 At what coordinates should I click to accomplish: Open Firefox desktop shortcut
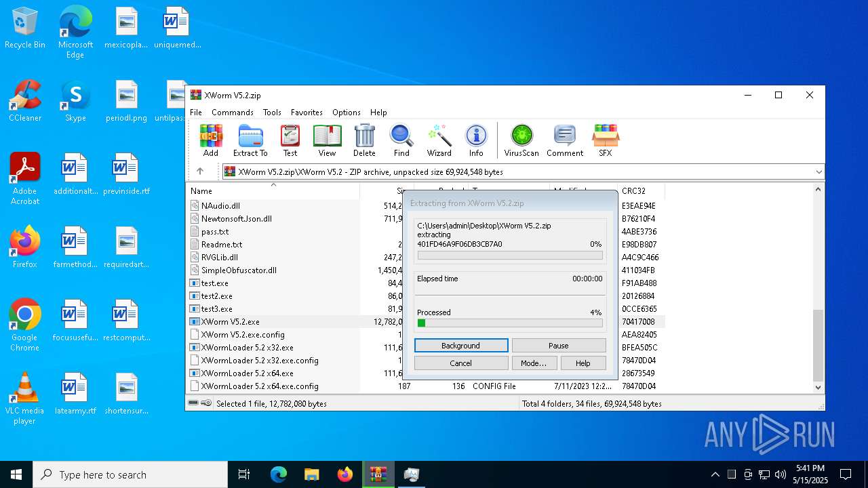click(x=25, y=248)
